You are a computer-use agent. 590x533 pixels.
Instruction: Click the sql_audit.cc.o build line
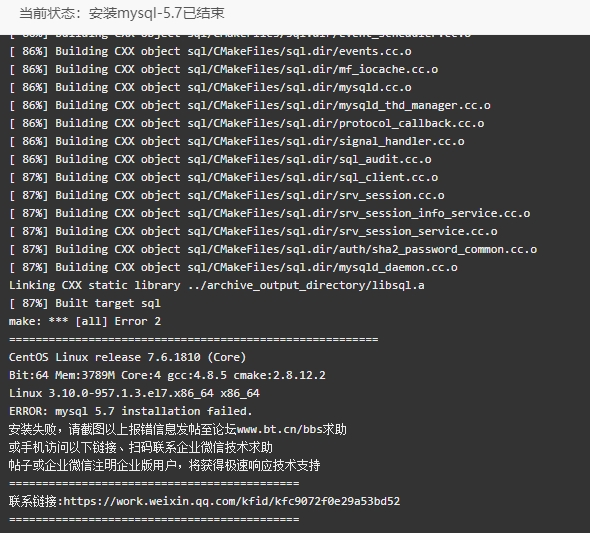tap(220, 159)
